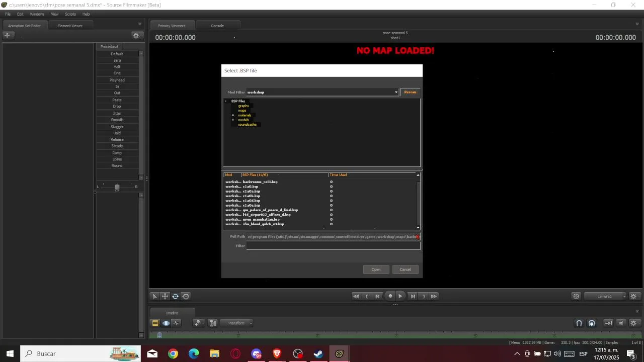The height and width of the screenshot is (362, 644).
Task: Toggle the first snap magnet icon
Action: (x=579, y=323)
